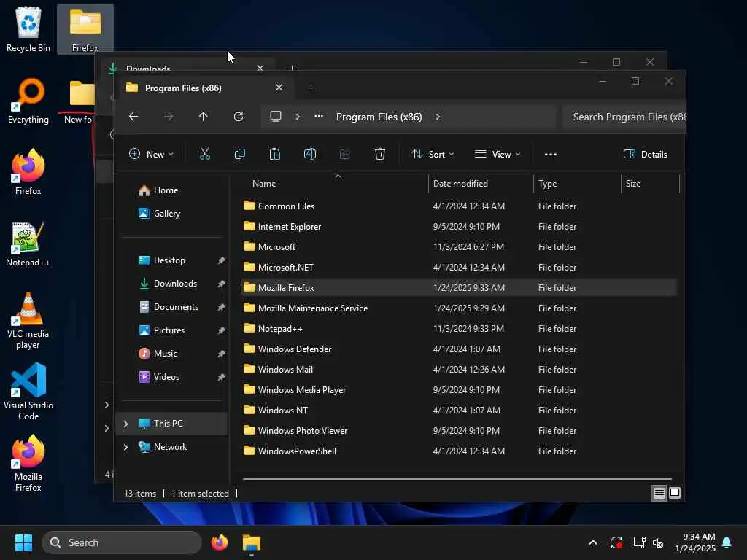Go up one folder level
747x560 pixels.
pyautogui.click(x=204, y=117)
